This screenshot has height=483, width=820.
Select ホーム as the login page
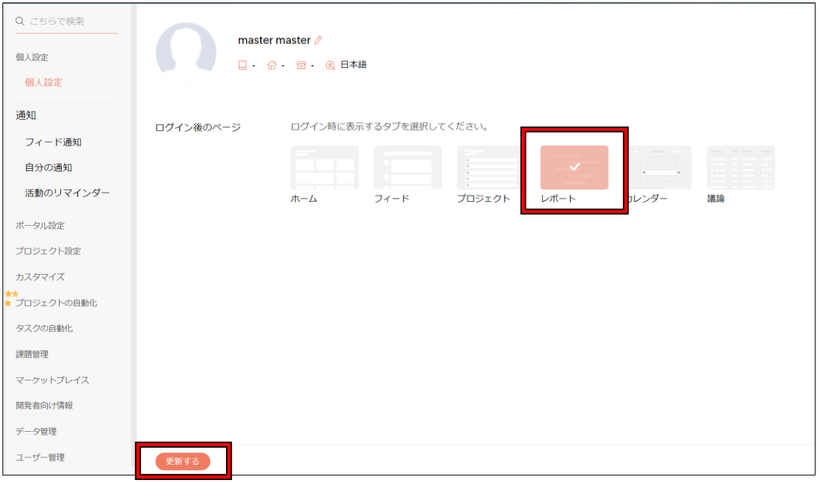click(x=324, y=168)
